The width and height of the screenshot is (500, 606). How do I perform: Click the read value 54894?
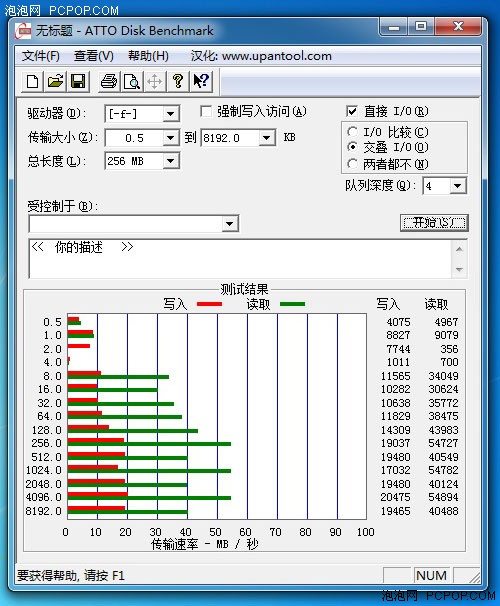click(443, 497)
